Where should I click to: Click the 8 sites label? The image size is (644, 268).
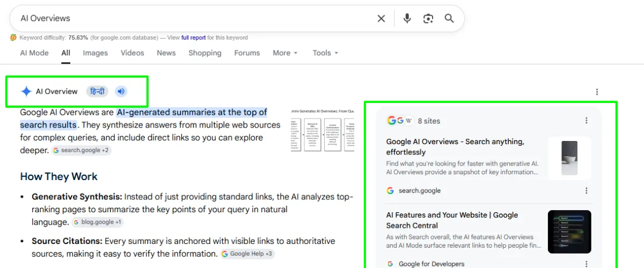click(429, 121)
